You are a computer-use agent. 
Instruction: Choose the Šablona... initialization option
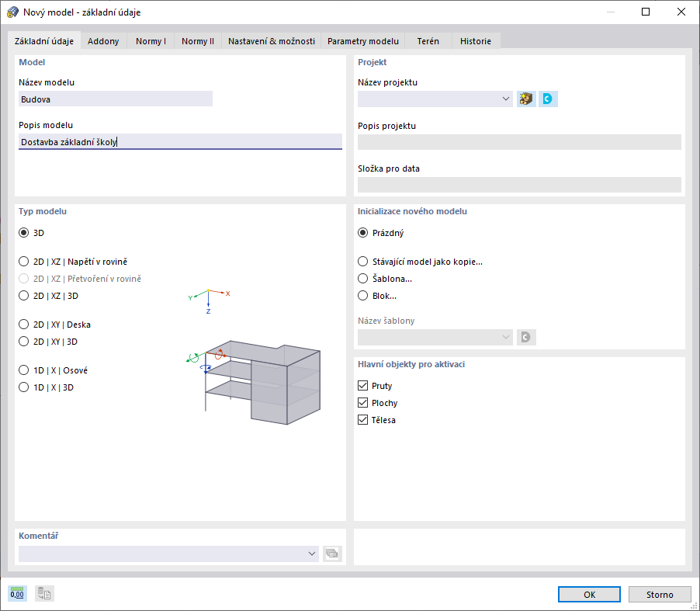[x=362, y=279]
